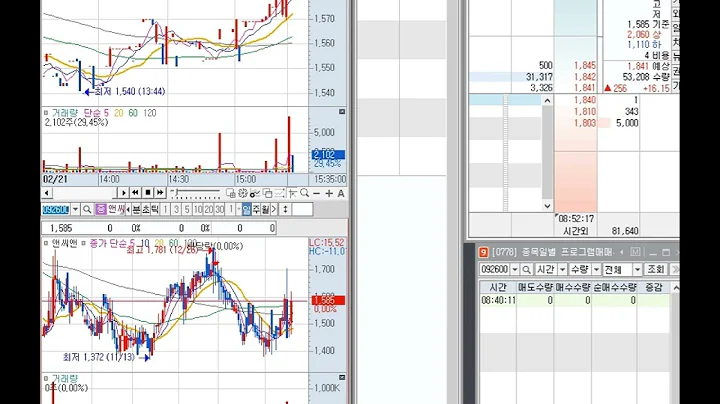Click right chevron after 월 button
The width and height of the screenshot is (720, 404).
coord(274,209)
